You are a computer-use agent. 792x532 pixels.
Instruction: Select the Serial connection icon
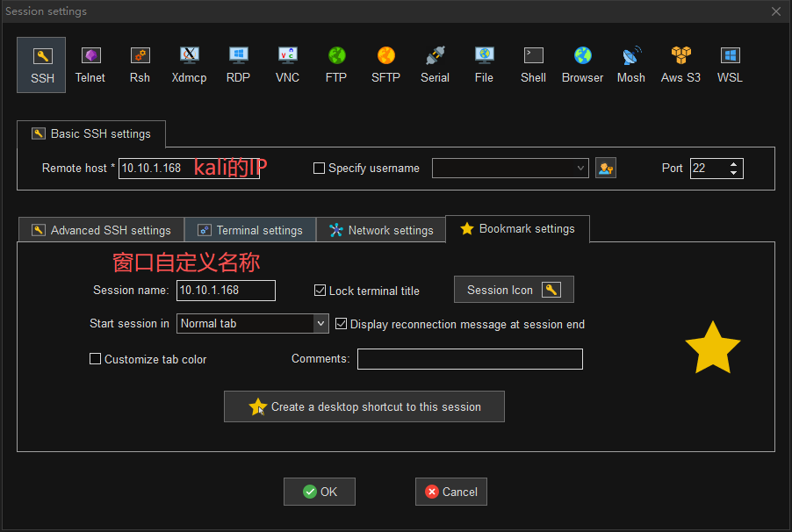pyautogui.click(x=435, y=65)
